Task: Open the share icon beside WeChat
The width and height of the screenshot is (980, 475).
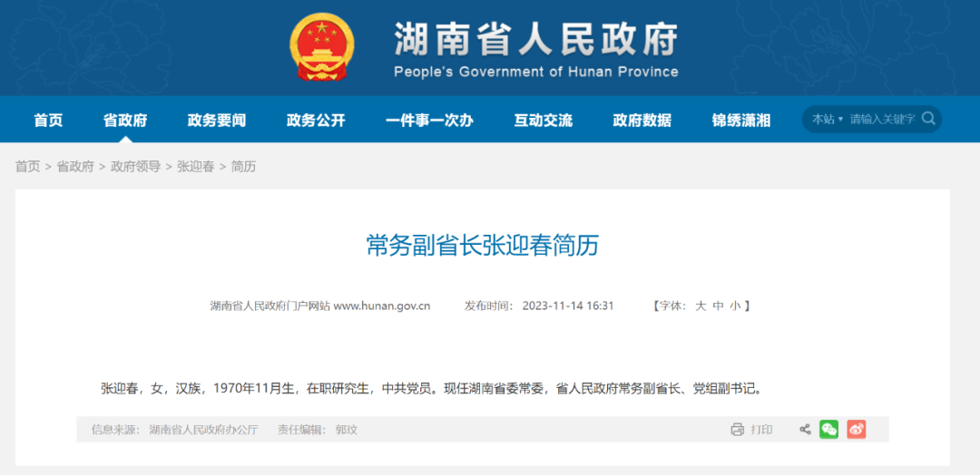Action: (x=805, y=430)
